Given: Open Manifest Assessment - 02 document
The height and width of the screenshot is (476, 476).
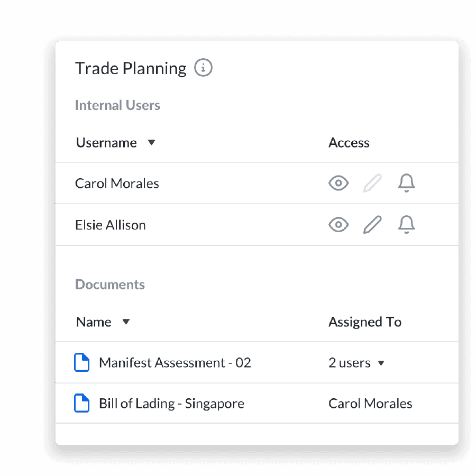Looking at the screenshot, I should click(175, 363).
